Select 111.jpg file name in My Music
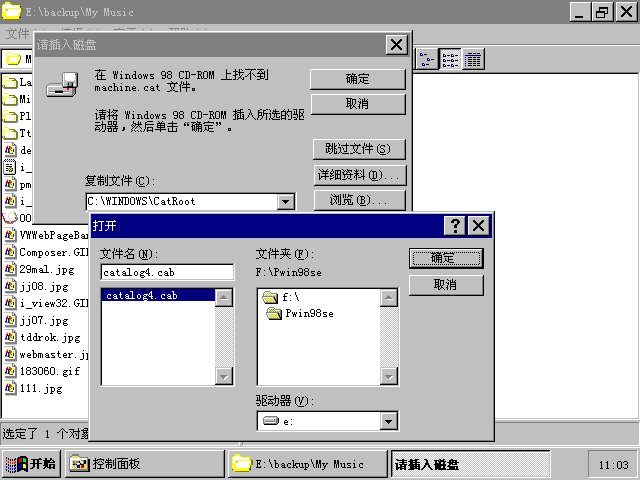640x480 pixels. (x=41, y=388)
